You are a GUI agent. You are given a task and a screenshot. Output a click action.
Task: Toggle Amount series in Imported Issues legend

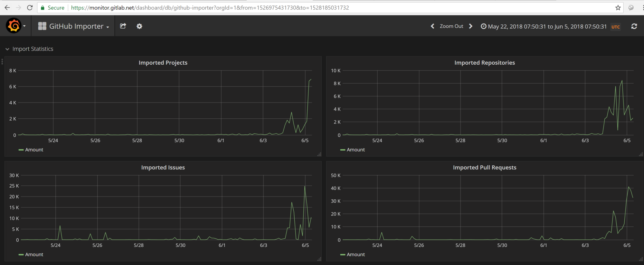point(34,255)
